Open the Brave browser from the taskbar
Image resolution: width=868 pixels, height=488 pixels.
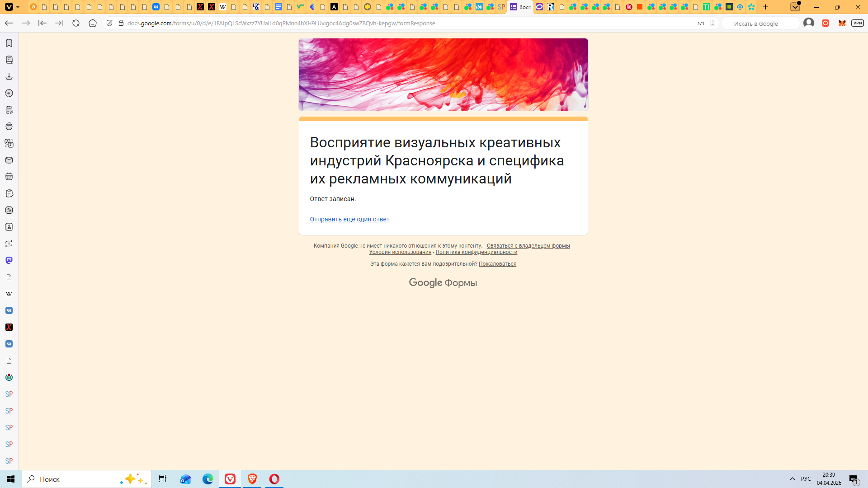click(x=252, y=479)
